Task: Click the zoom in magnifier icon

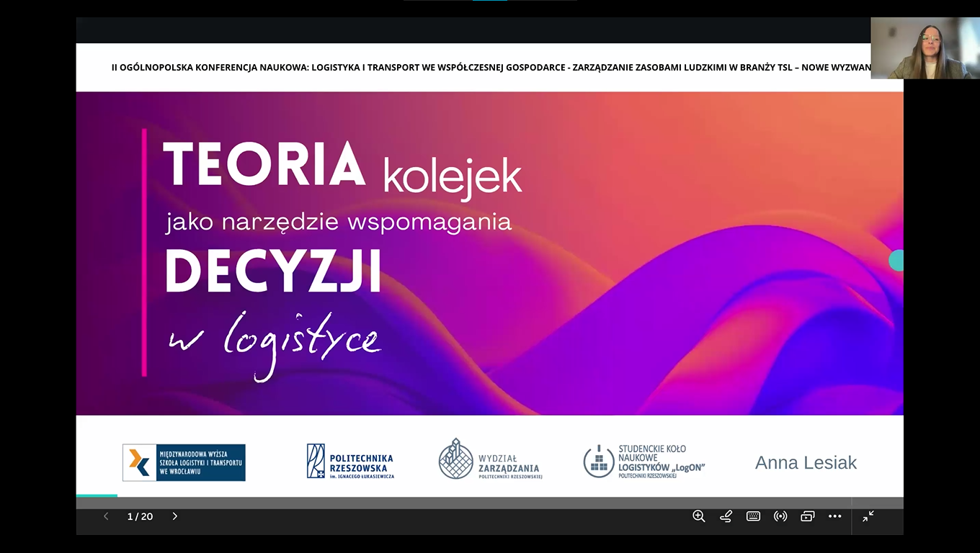Action: (x=698, y=516)
